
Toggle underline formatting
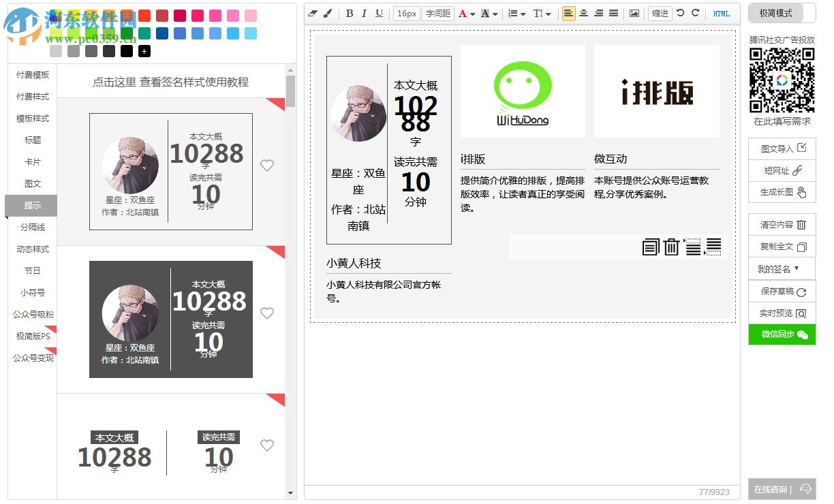click(x=380, y=13)
